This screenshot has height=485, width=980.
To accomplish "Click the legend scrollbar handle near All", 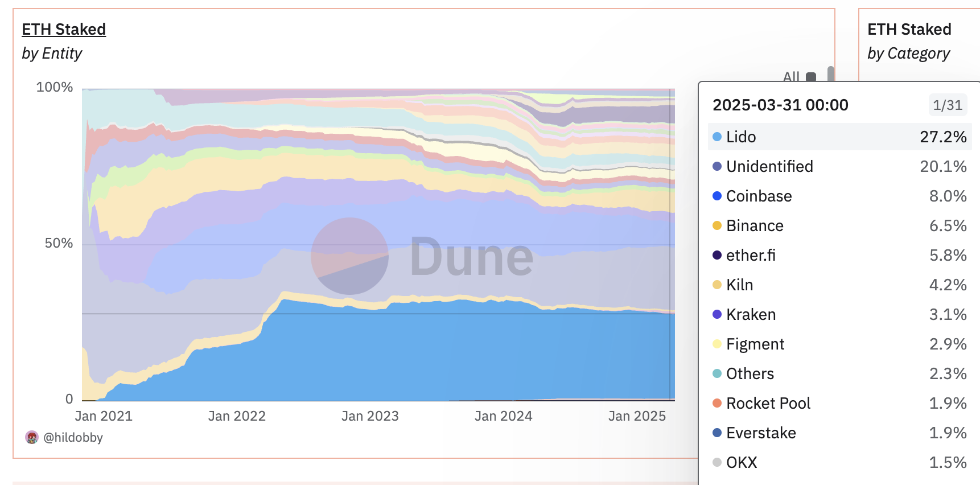I will click(831, 73).
